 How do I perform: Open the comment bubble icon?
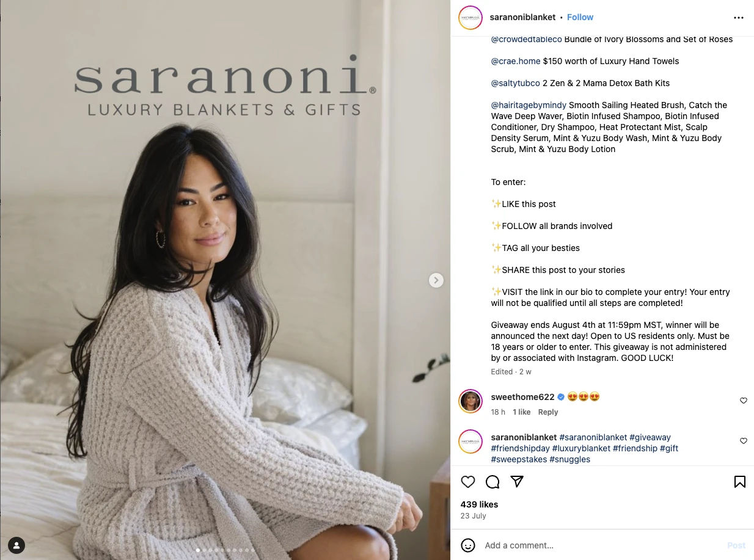[492, 482]
